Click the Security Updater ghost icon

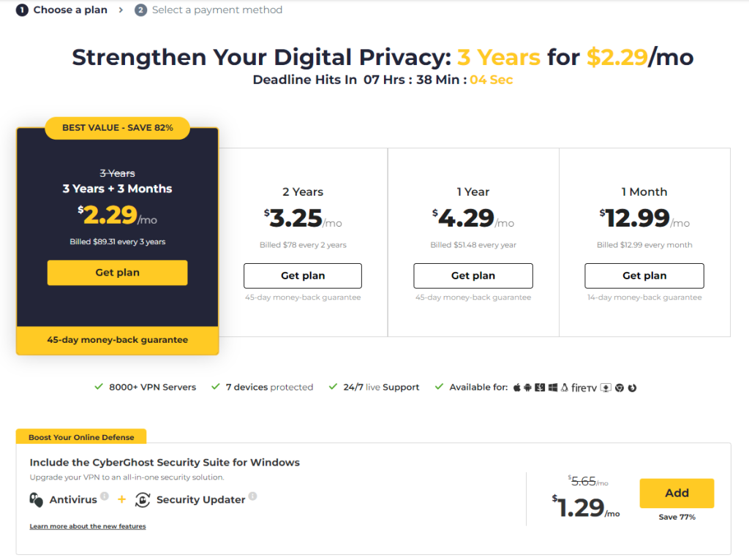click(x=143, y=500)
